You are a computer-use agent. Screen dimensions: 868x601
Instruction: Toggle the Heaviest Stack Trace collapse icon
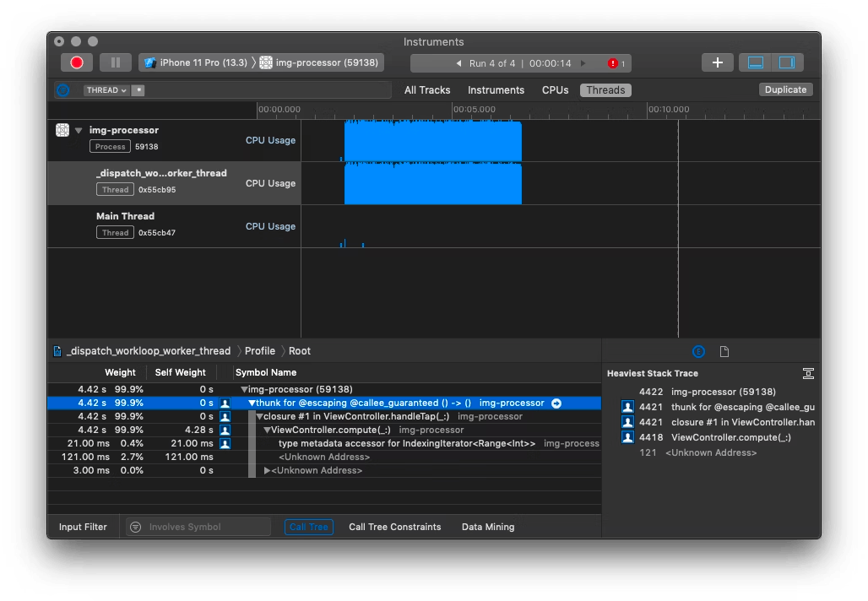[x=808, y=374]
